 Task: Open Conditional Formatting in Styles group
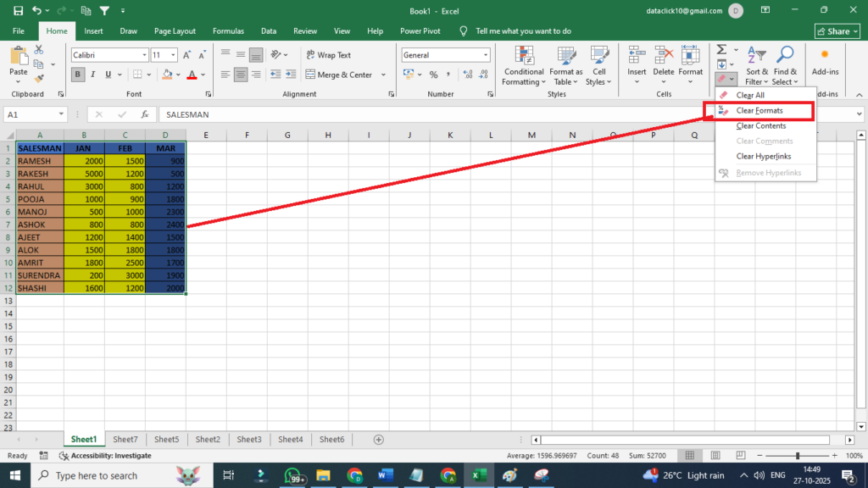[523, 66]
